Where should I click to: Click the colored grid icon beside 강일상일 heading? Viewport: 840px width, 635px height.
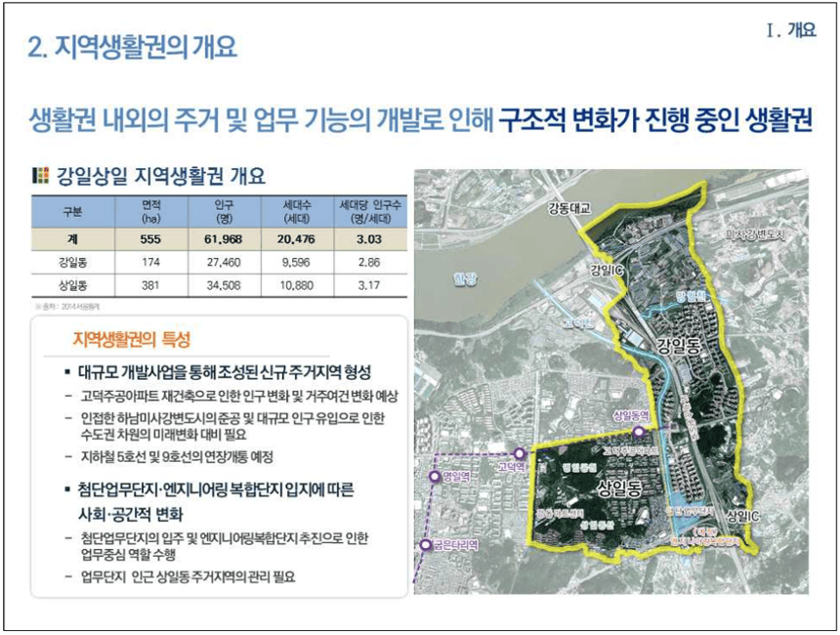coord(41,176)
